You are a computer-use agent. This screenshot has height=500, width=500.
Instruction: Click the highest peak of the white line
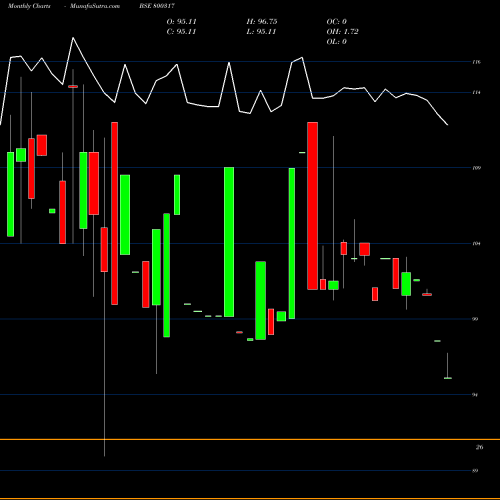pos(73,38)
